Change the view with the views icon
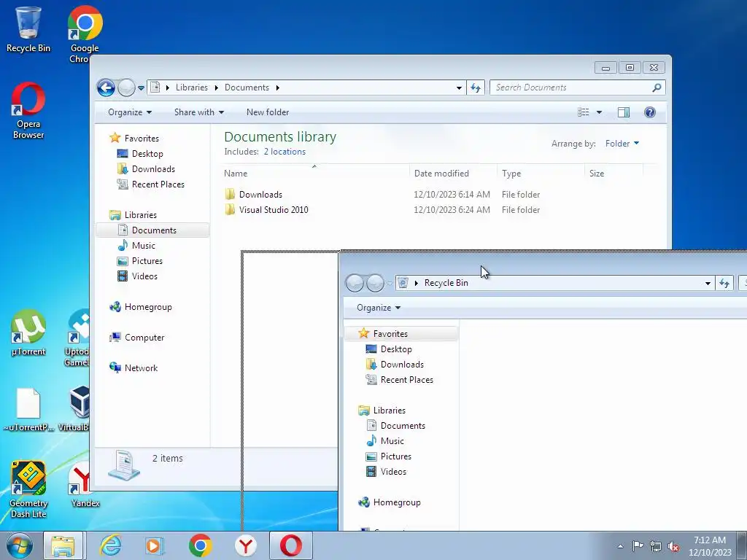This screenshot has width=747, height=560. coord(583,112)
